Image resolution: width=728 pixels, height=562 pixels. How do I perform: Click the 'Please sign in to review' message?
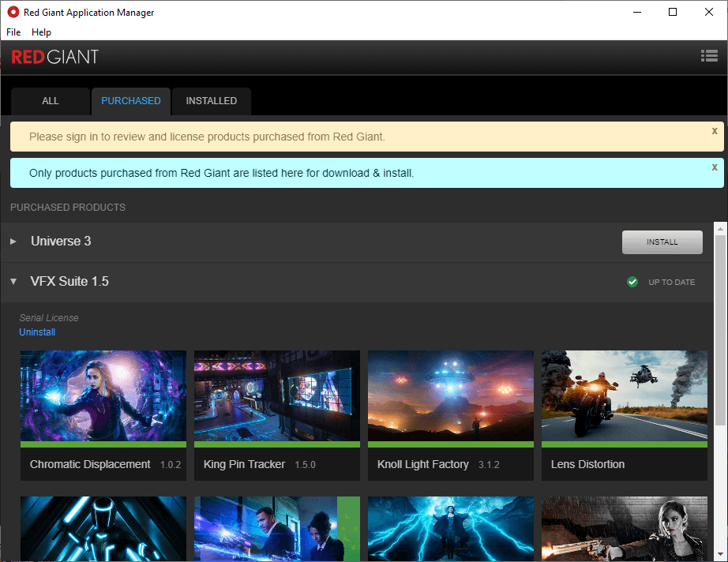207,137
